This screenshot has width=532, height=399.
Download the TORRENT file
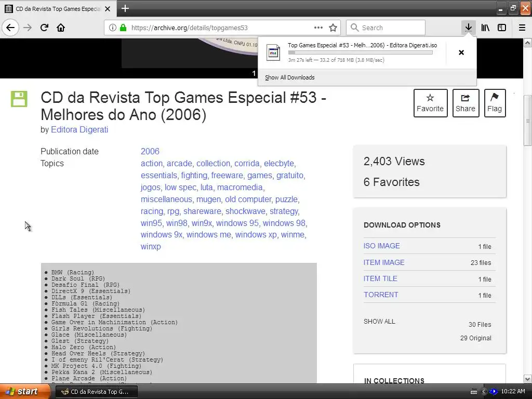(x=381, y=295)
